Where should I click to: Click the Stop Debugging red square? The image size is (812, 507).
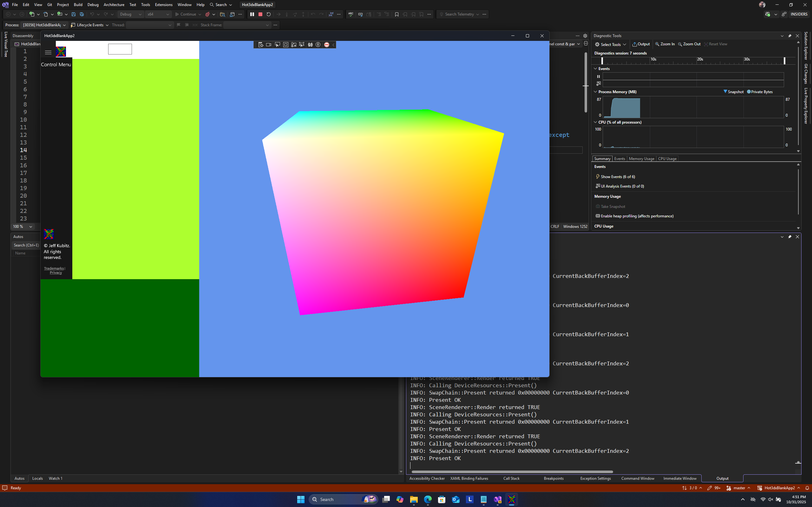click(260, 14)
